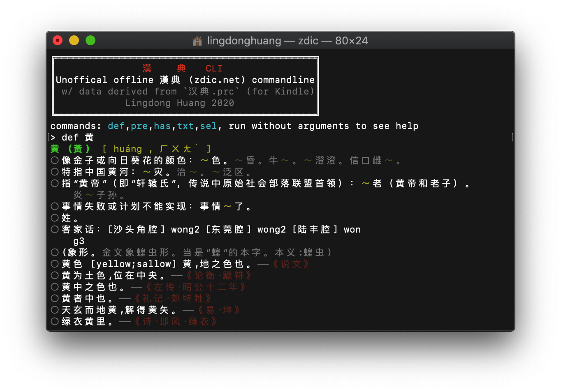Screen dimensions: 561x392
Task: Click the "def" command in commands list
Action: click(x=116, y=126)
